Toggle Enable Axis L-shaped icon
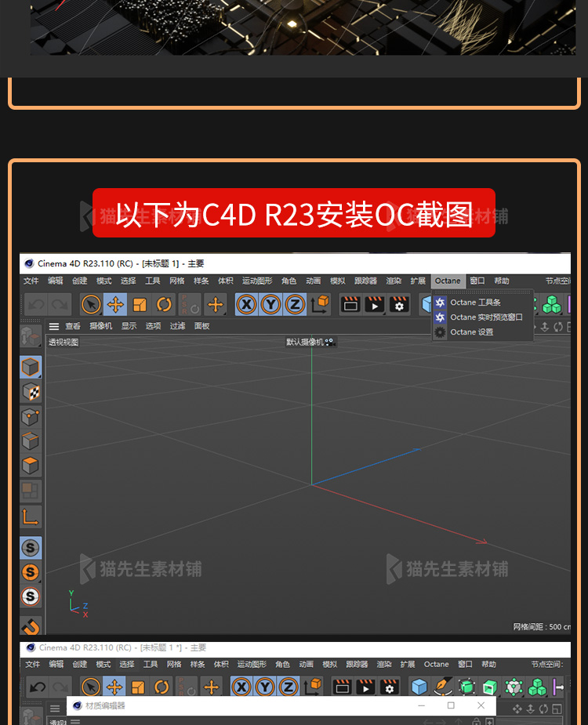Viewport: 588px width, 725px height. click(31, 517)
